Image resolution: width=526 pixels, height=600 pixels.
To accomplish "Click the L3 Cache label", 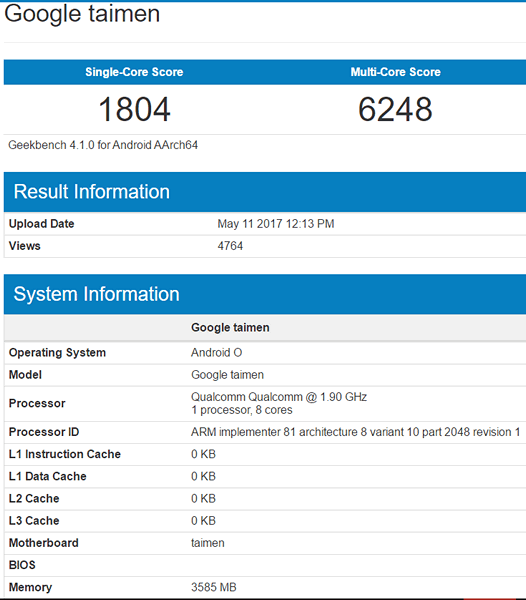I will pos(34,521).
